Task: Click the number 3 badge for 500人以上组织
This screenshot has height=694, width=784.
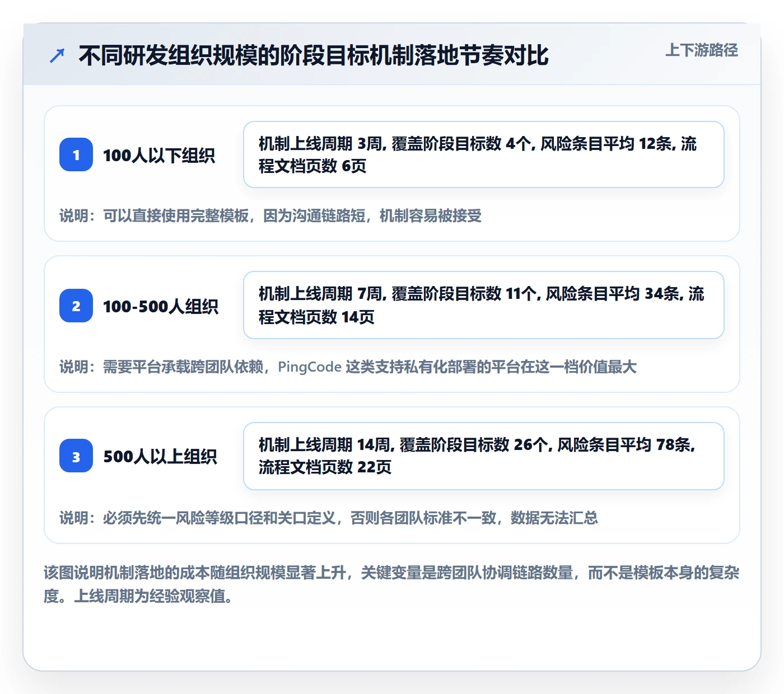Action: (76, 456)
